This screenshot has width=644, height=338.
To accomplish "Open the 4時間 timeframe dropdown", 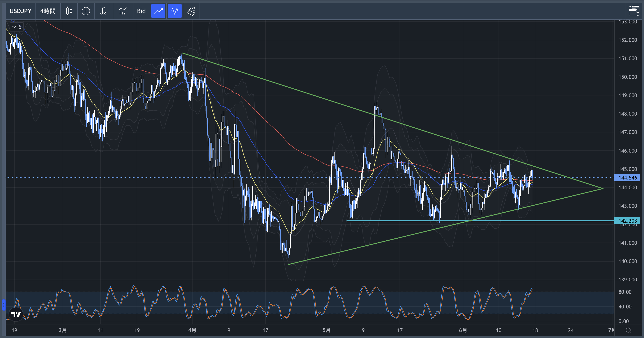I will (48, 11).
